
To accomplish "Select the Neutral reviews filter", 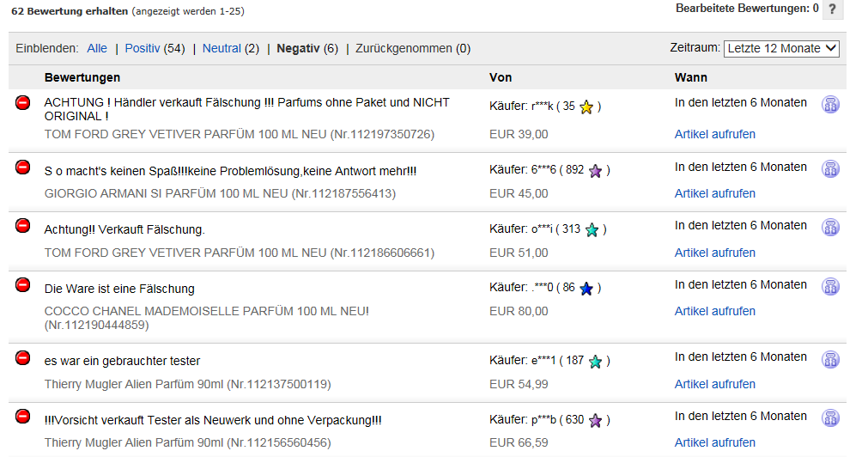I will (222, 49).
